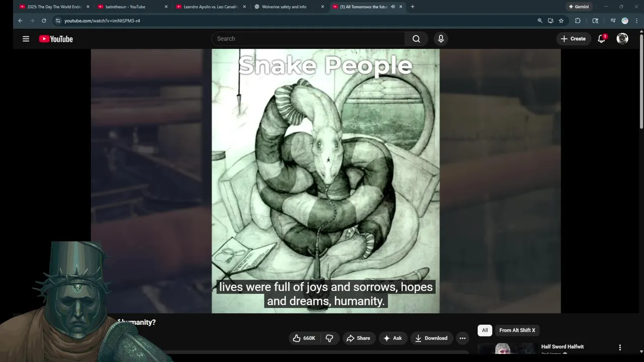Select the From Alt Shift X chip
This screenshot has height=362, width=644.
[517, 330]
